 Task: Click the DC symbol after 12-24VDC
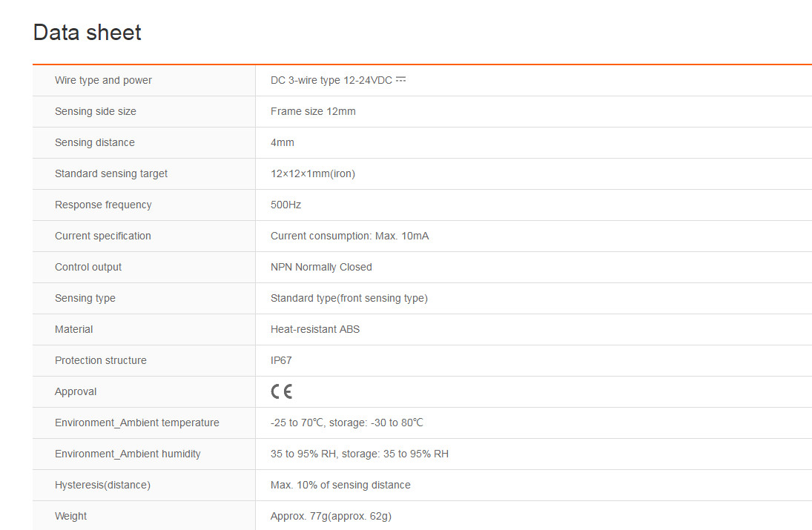401,79
